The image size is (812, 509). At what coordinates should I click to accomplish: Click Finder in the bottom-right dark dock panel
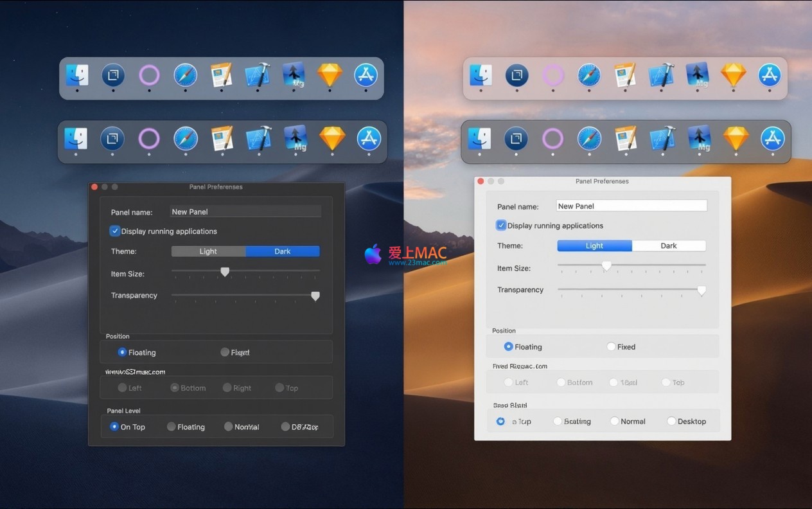(479, 139)
